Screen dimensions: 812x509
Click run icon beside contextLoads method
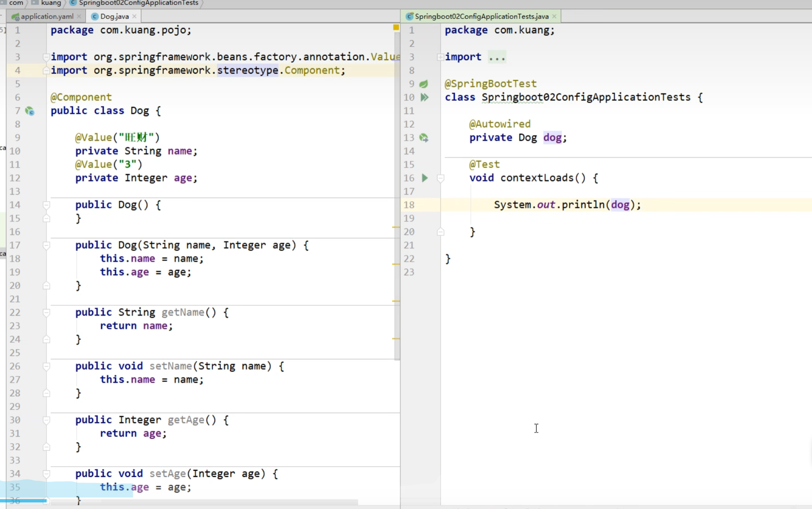pos(425,178)
